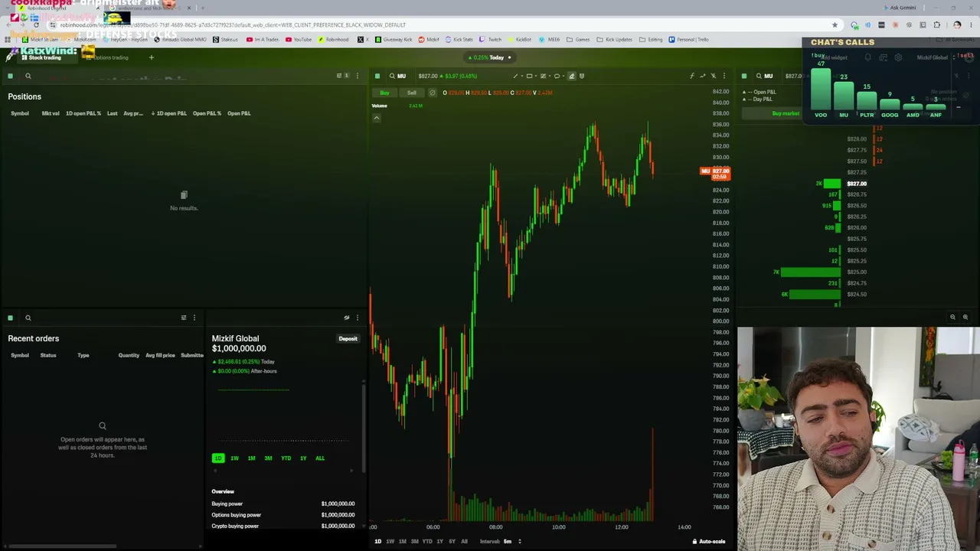This screenshot has height=551, width=980.
Task: Open the Recent orders column settings icon
Action: [x=184, y=318]
